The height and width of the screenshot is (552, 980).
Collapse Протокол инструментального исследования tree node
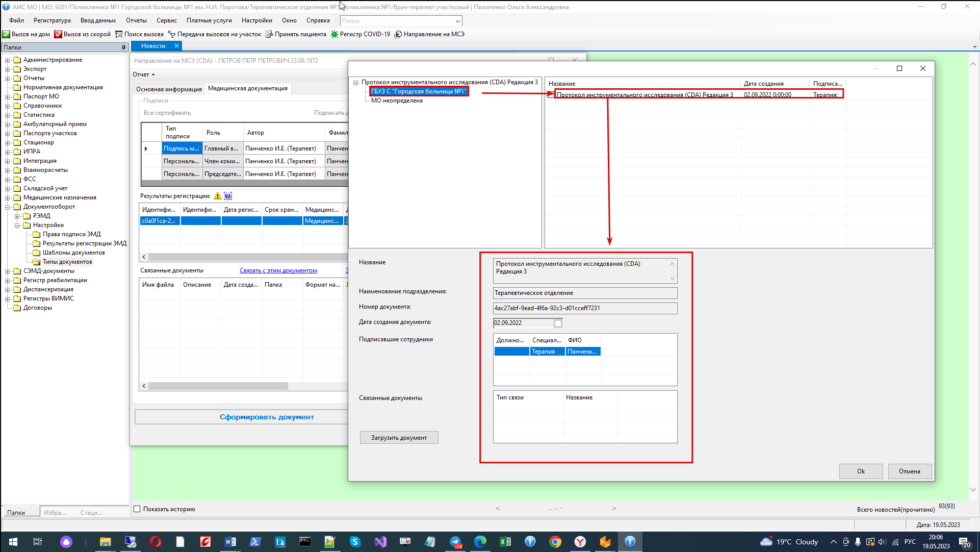(x=356, y=83)
